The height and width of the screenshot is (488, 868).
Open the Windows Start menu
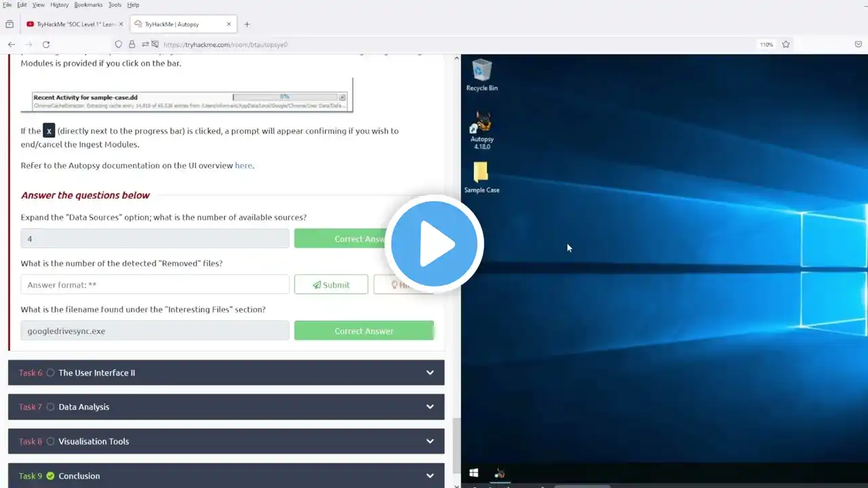coord(473,473)
